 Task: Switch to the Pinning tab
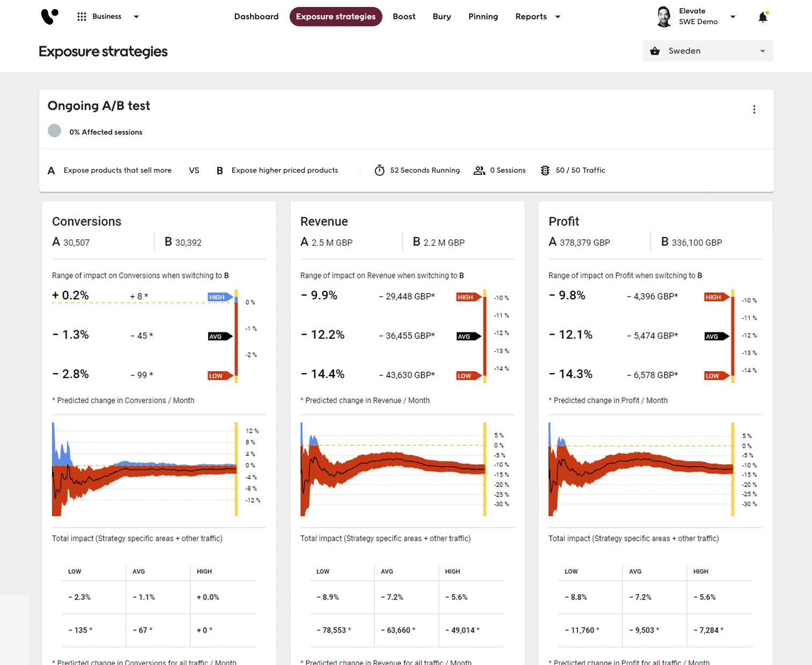(483, 17)
